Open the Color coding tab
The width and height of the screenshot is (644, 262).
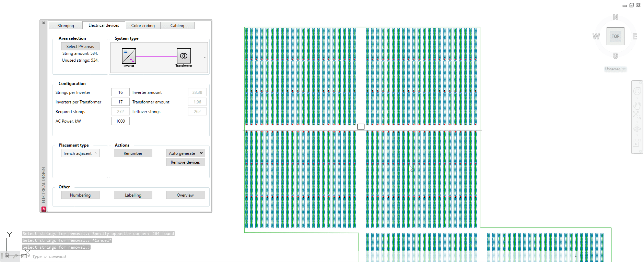(x=143, y=26)
